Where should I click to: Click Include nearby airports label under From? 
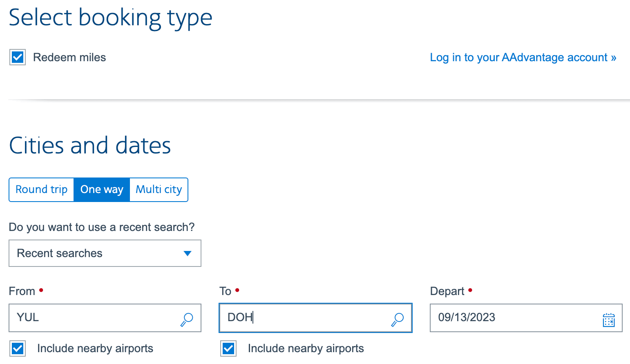coord(95,348)
